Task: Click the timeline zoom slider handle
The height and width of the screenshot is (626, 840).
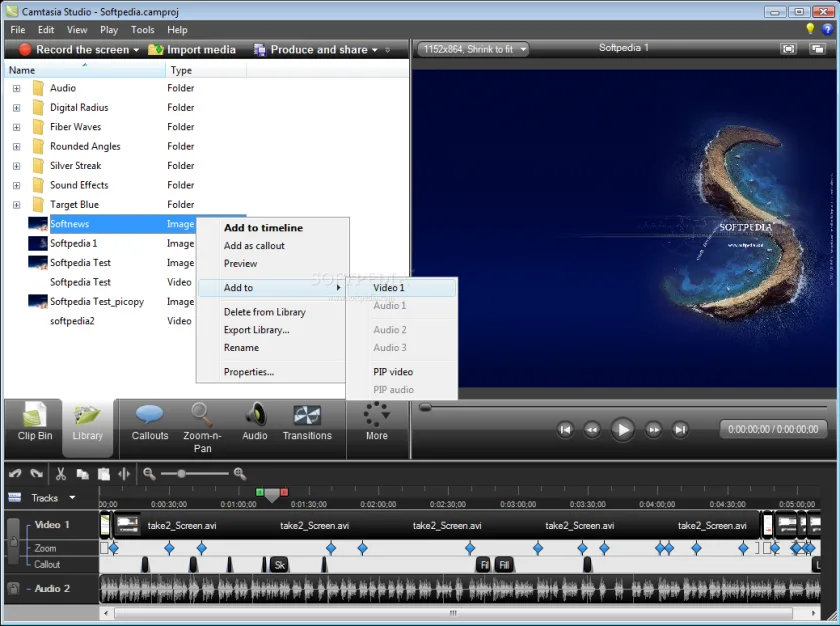Action: pyautogui.click(x=182, y=474)
